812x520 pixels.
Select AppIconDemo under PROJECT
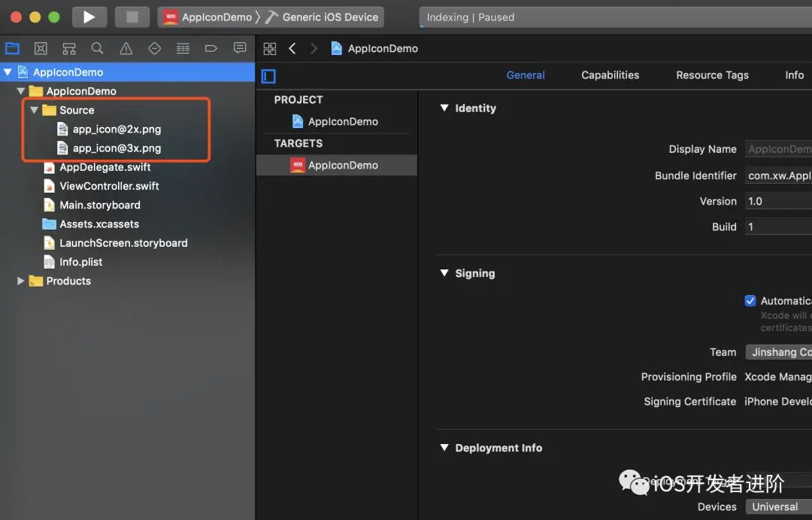point(335,121)
